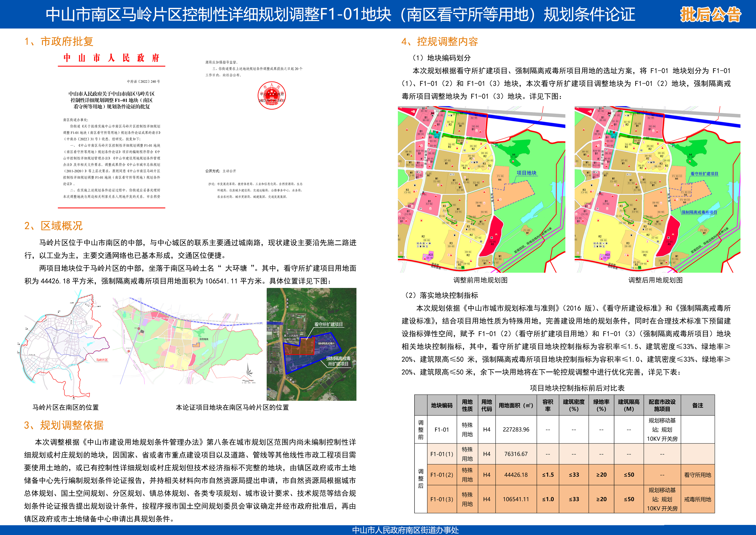Open the colored 马岭片区 land-use overview map
Image resolution: width=756 pixels, height=535 pixels.
pos(188,341)
